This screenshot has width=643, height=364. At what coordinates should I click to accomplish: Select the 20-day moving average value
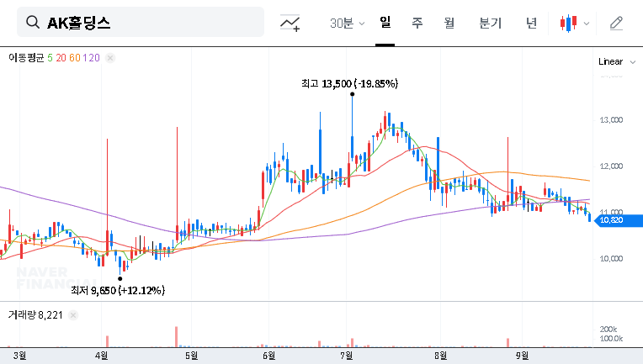(x=61, y=58)
